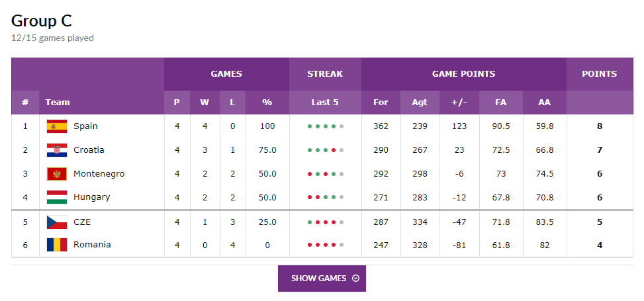Open the Croatia team link

pyautogui.click(x=89, y=150)
